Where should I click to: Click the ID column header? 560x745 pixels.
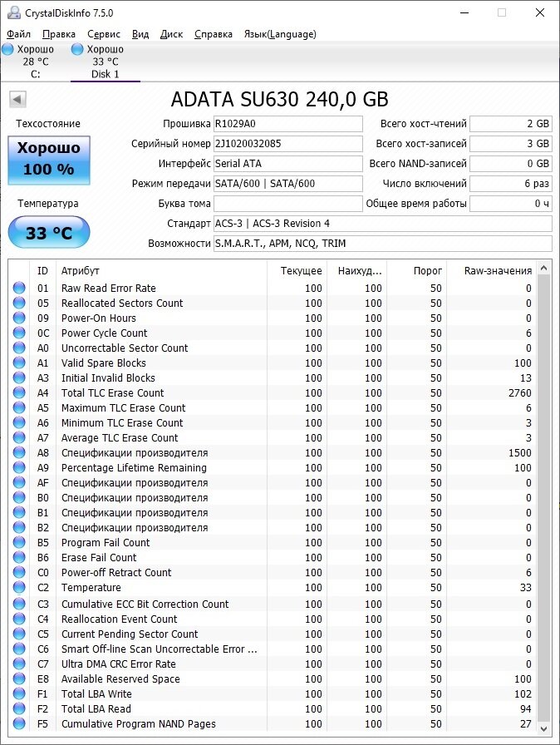pos(42,271)
